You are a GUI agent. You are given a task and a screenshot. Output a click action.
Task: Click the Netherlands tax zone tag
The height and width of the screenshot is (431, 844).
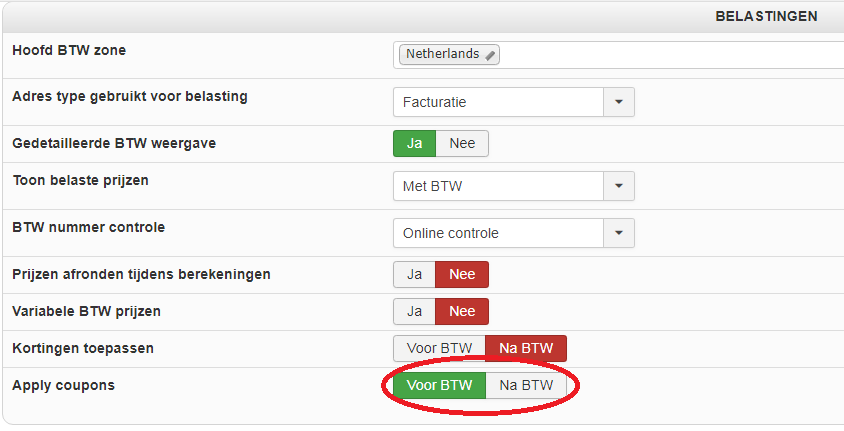tap(449, 54)
